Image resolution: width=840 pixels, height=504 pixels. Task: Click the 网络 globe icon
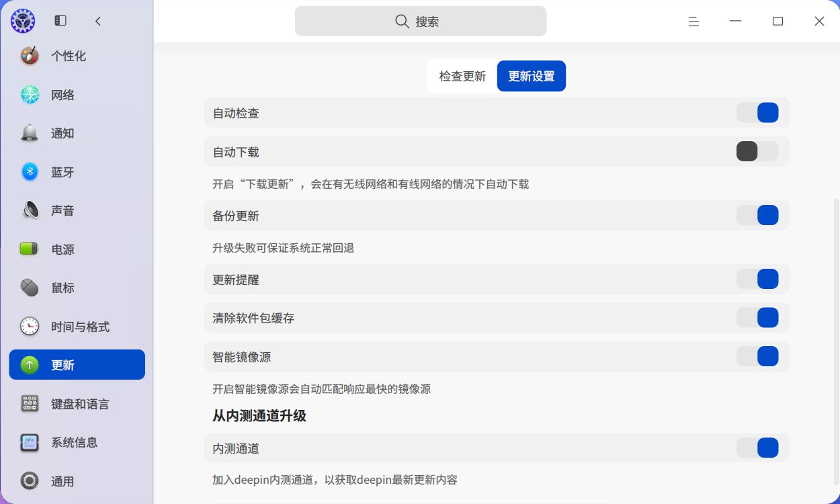(30, 95)
